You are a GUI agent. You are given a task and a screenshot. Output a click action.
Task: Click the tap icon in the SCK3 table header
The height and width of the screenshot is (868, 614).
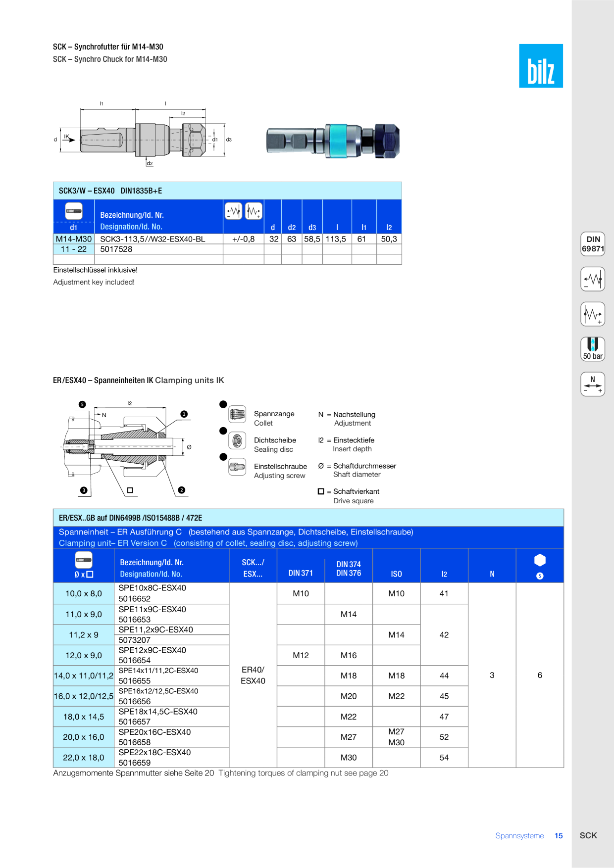[x=74, y=211]
